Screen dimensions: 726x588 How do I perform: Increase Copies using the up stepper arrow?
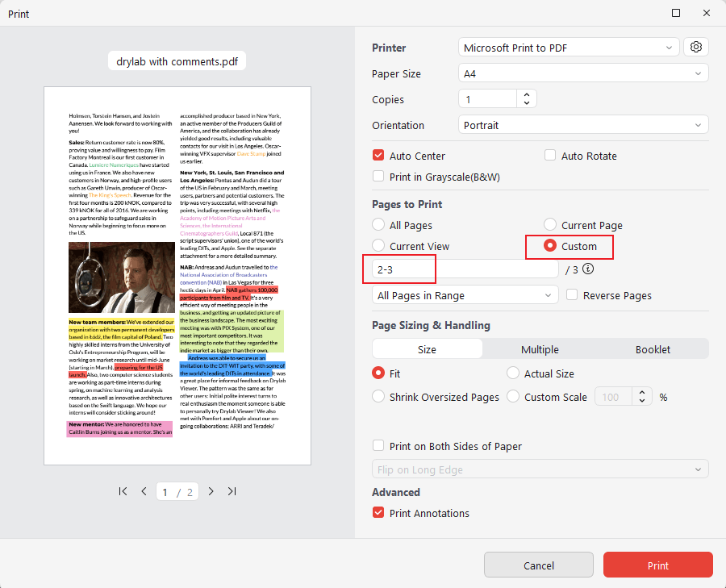click(526, 94)
